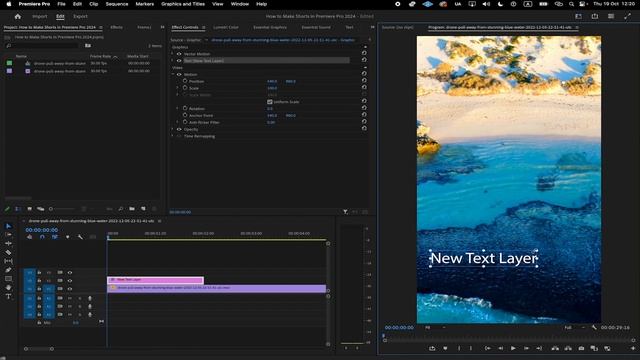The image size is (640, 360).
Task: Select the Hand tool
Action: [8, 287]
